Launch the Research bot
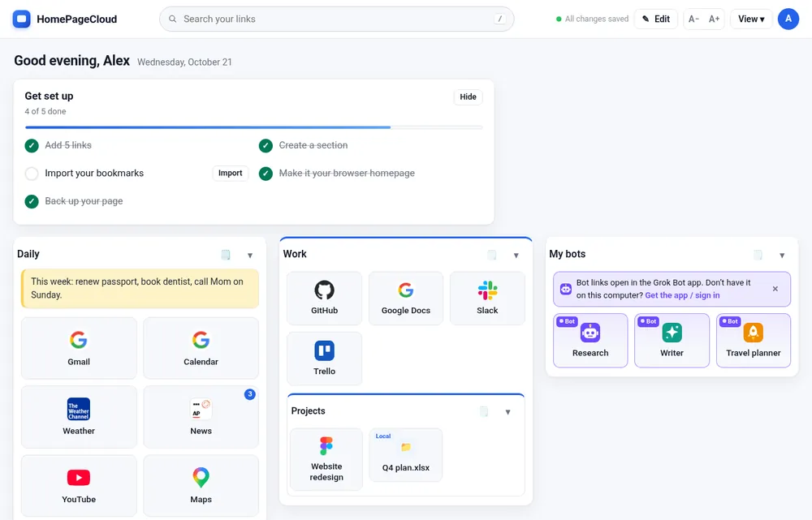The width and height of the screenshot is (812, 520). coord(590,341)
